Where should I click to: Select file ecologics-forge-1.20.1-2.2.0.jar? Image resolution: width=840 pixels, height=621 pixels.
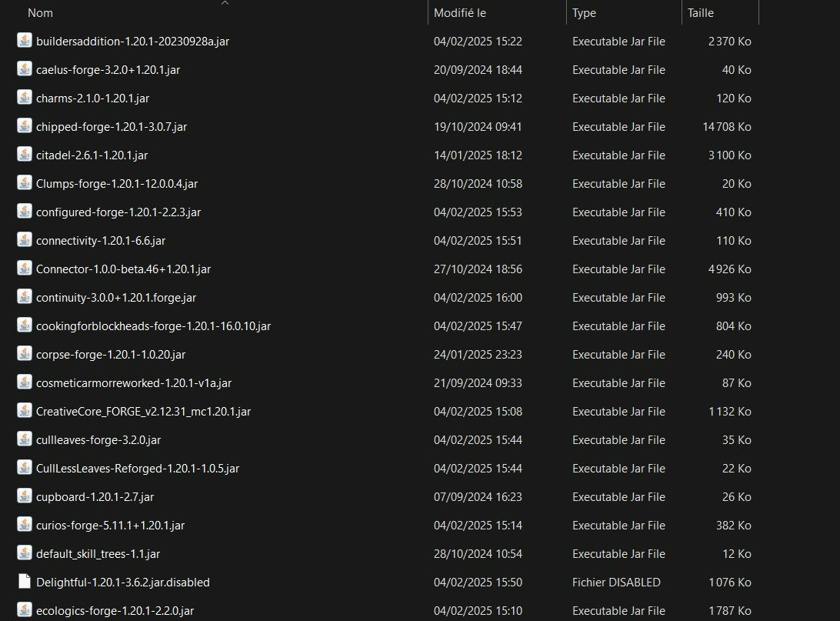[115, 610]
